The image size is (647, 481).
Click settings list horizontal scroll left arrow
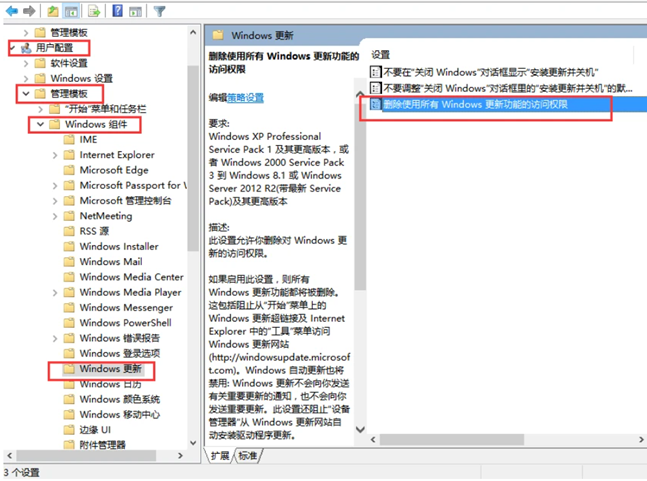click(373, 440)
